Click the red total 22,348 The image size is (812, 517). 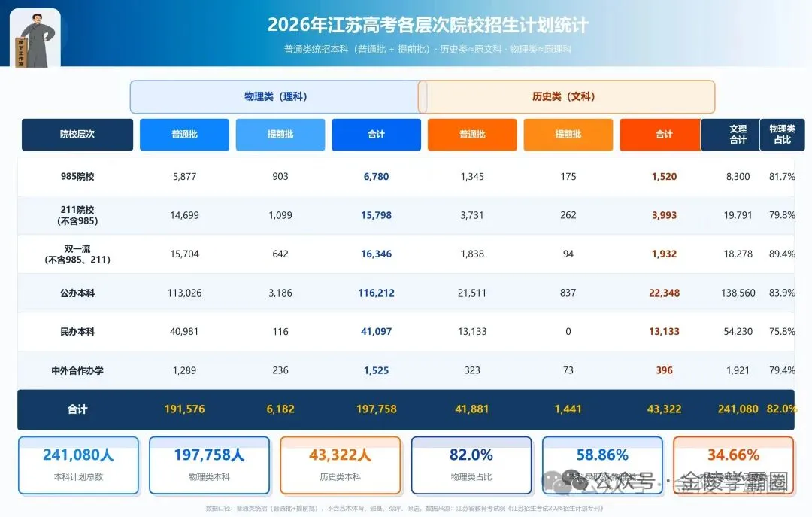pos(665,293)
